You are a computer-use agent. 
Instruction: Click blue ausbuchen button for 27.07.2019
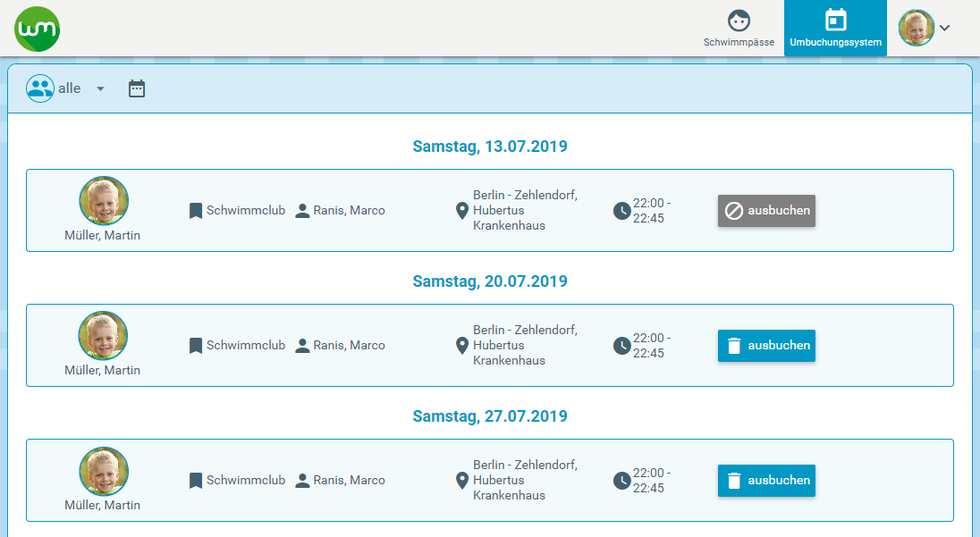766,481
